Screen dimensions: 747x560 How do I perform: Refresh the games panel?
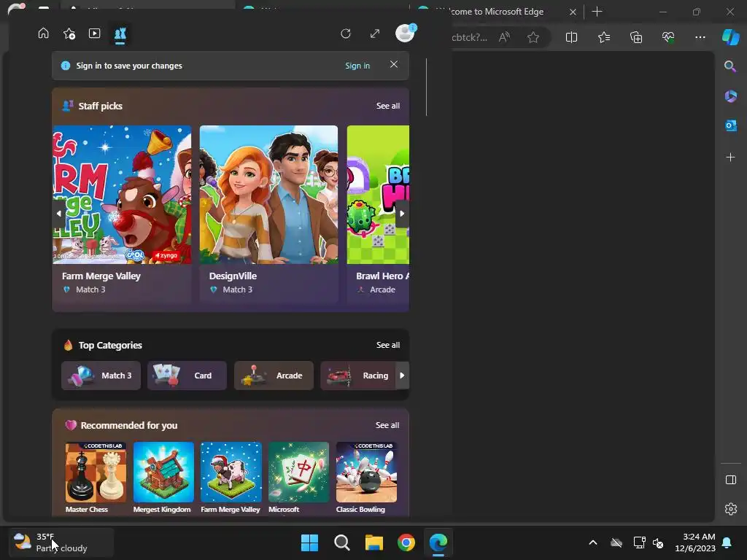click(x=346, y=34)
